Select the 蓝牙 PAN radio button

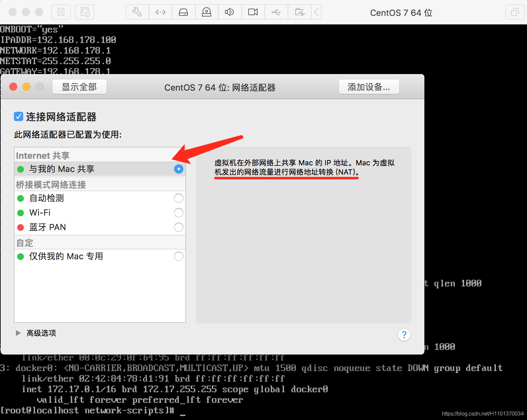pos(178,227)
